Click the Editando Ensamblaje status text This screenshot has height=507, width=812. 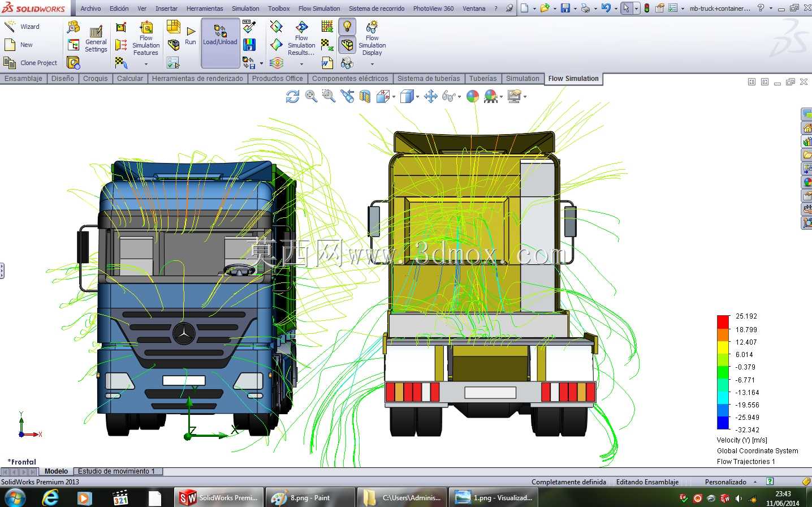point(647,482)
